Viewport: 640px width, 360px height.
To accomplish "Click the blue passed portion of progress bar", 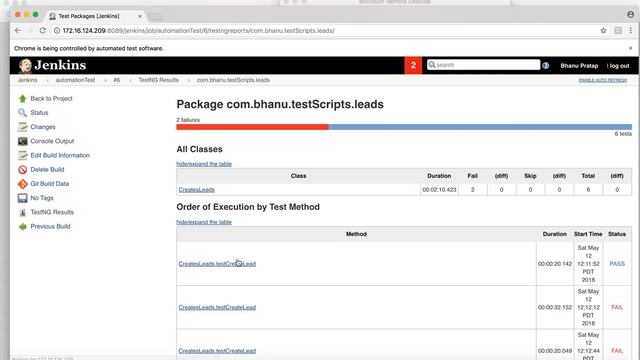I will [480, 127].
